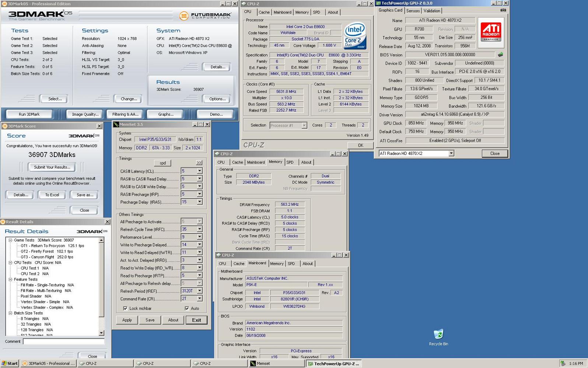Click the 3DMark05 title bar icon
Viewport: 588px width, 368px height.
click(4, 4)
